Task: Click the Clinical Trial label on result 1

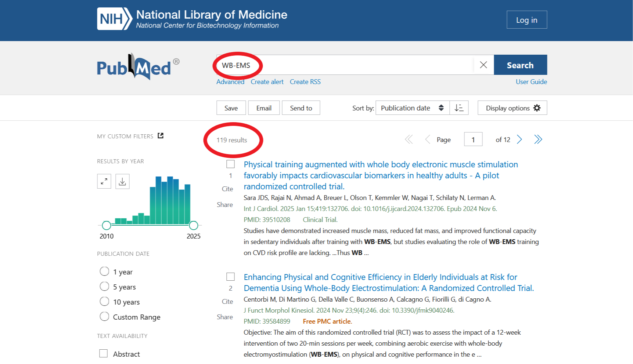Action: [x=320, y=220]
